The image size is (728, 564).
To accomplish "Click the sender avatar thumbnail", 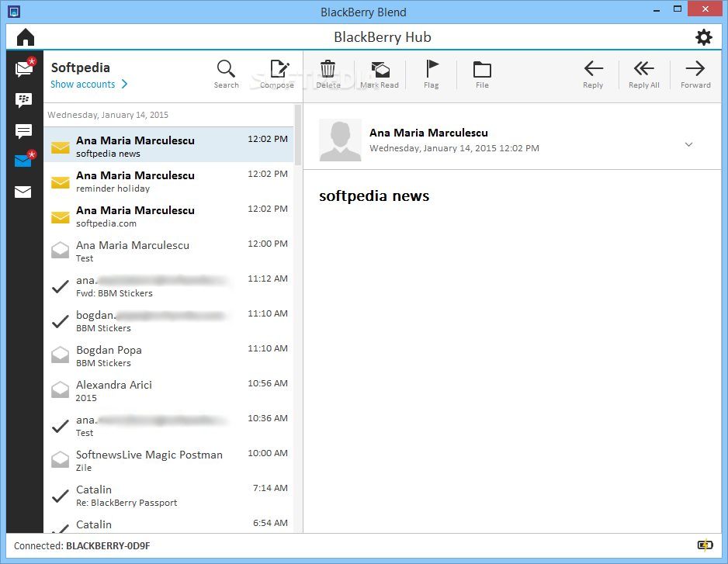I will [x=340, y=140].
